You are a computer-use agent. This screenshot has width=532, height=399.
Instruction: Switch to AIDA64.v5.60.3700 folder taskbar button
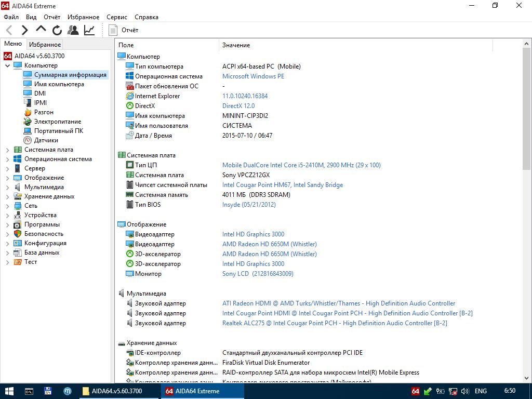click(119, 391)
